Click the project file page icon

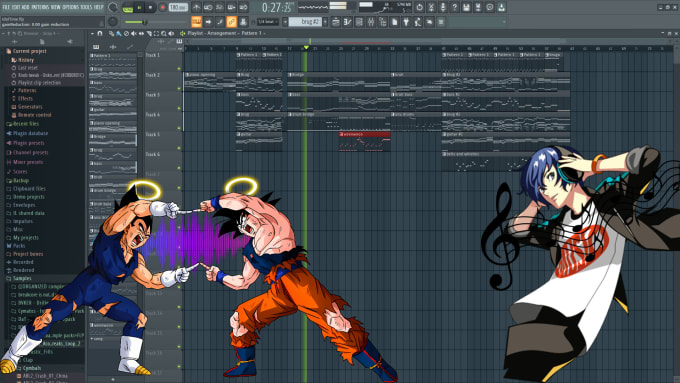tap(394, 22)
